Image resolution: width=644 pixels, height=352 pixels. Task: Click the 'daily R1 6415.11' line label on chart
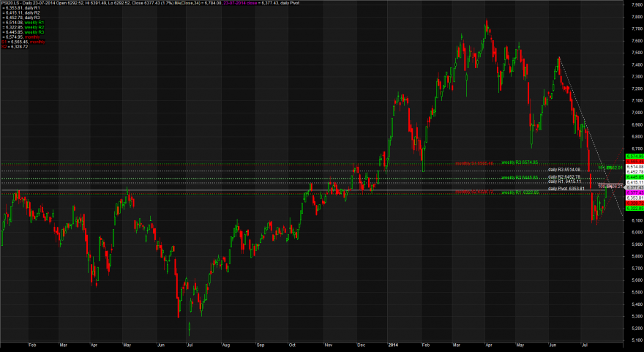click(x=564, y=181)
